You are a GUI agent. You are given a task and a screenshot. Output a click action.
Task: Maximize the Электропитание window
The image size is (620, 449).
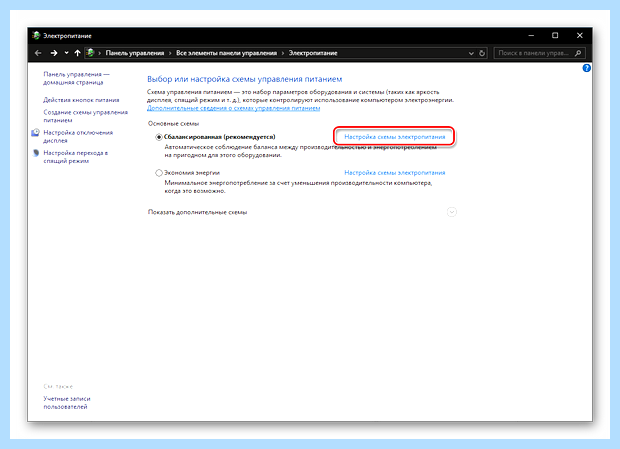pos(555,36)
